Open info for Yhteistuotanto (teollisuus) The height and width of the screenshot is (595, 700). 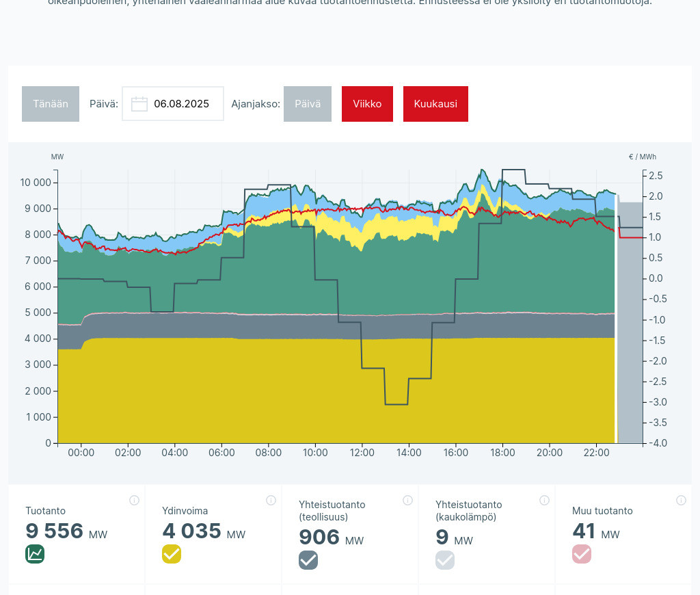[407, 501]
